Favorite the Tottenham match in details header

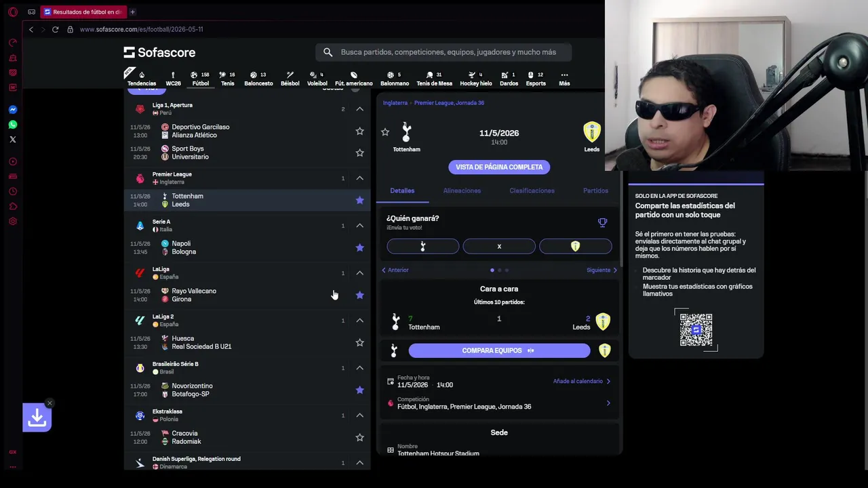(385, 132)
